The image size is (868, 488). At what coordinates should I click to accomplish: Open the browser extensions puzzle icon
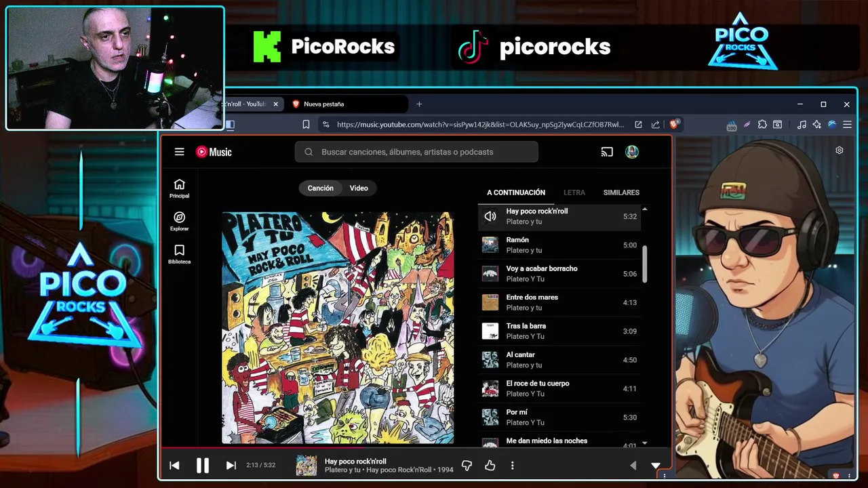(762, 125)
